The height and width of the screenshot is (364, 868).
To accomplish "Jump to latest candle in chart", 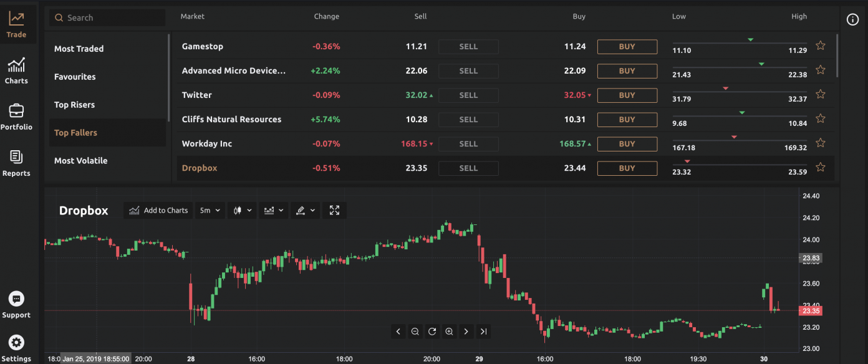I will pos(483,332).
